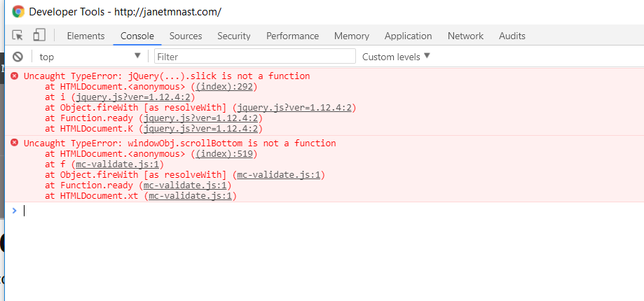Click the console prompt chevron

coord(14,210)
